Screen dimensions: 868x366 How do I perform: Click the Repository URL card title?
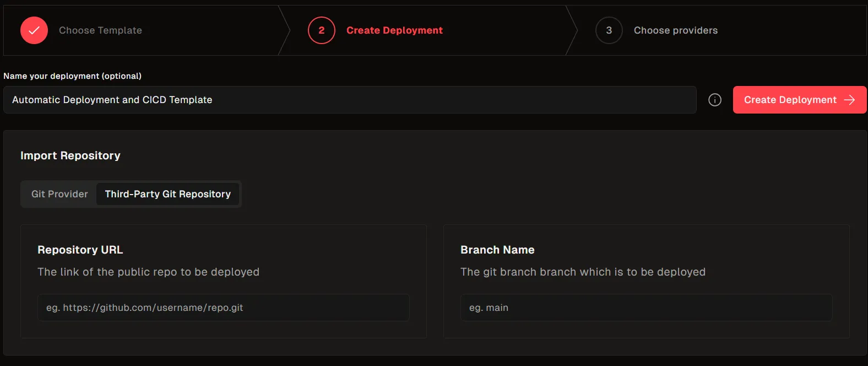point(80,250)
